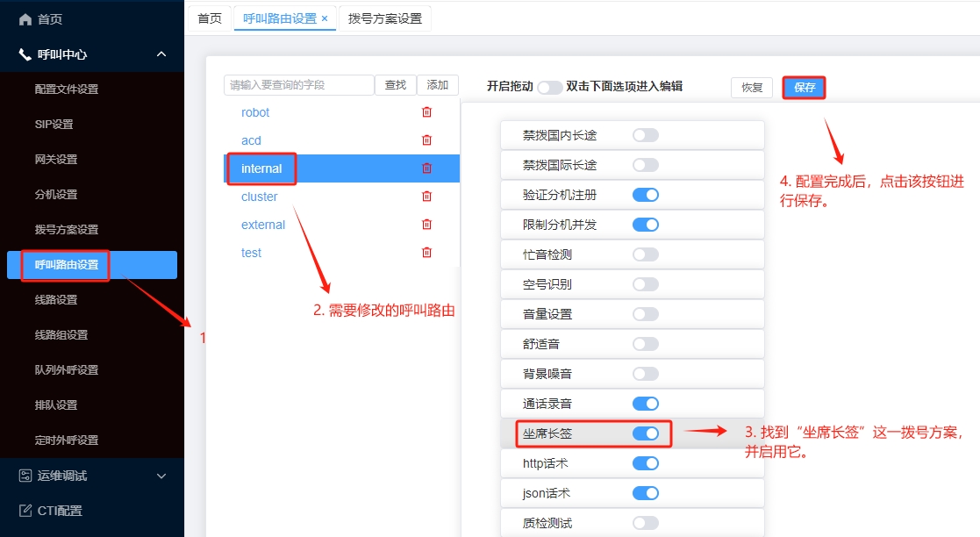
Task: Click the trash icon next to acd
Action: click(427, 140)
